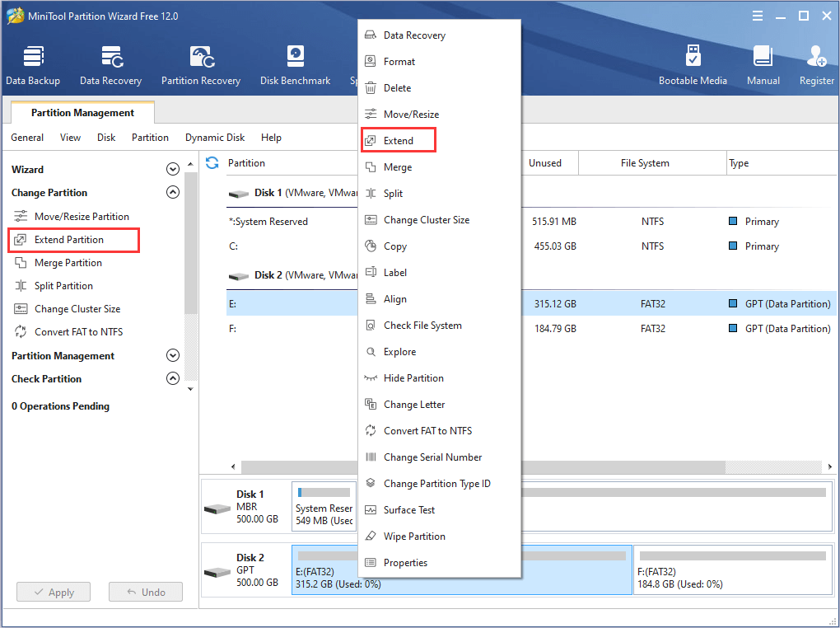Choose Label in the context menu
The height and width of the screenshot is (628, 840).
click(x=439, y=273)
